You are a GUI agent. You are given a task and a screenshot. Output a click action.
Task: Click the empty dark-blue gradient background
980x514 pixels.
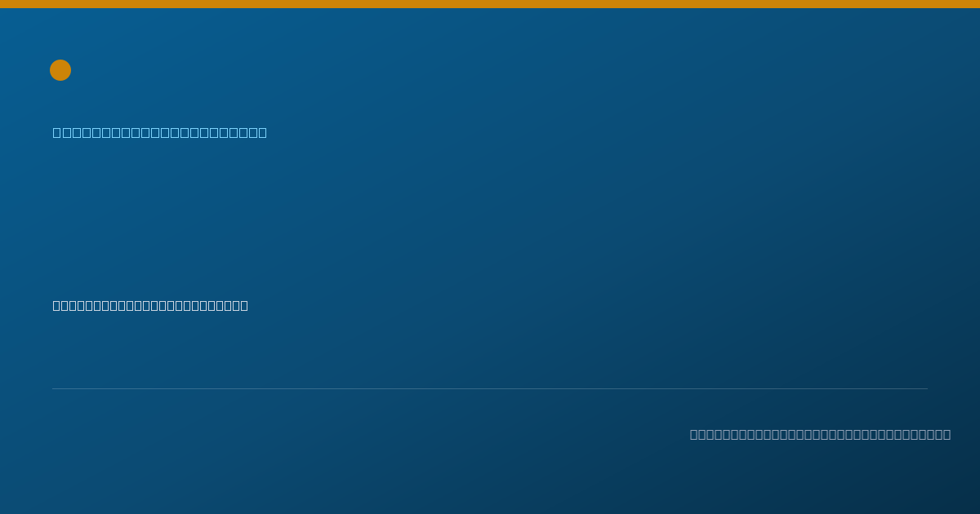pos(572,220)
